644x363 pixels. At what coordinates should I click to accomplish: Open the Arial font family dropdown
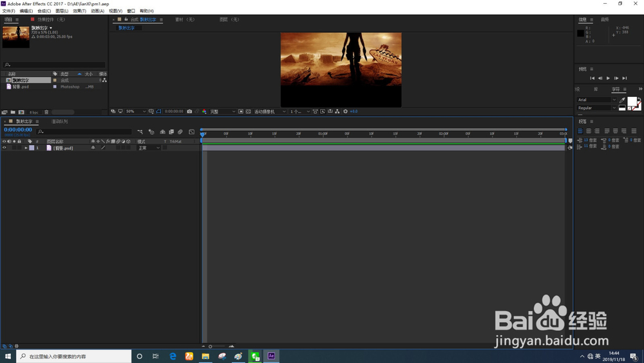(597, 100)
